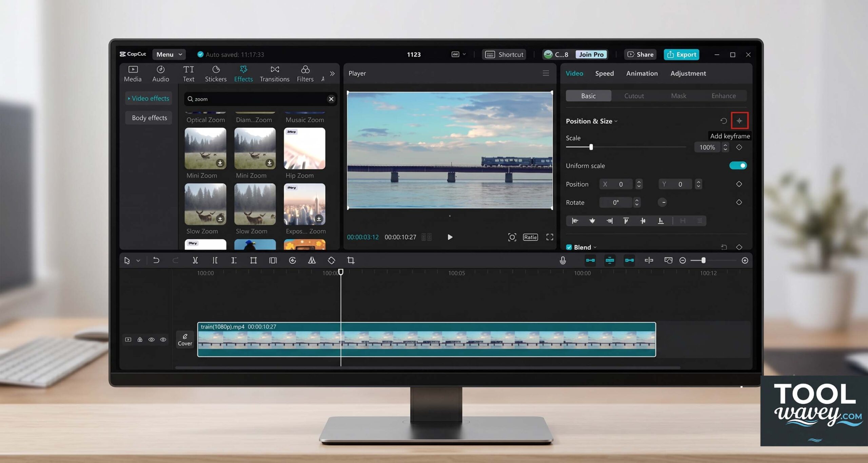Open the Transitions panel
Screen dimensions: 868x463
[275, 73]
